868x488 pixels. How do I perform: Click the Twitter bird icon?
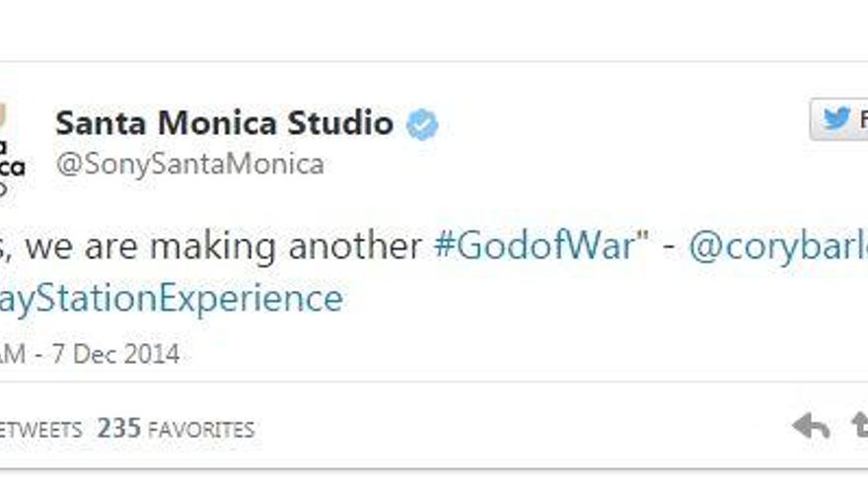tap(837, 118)
